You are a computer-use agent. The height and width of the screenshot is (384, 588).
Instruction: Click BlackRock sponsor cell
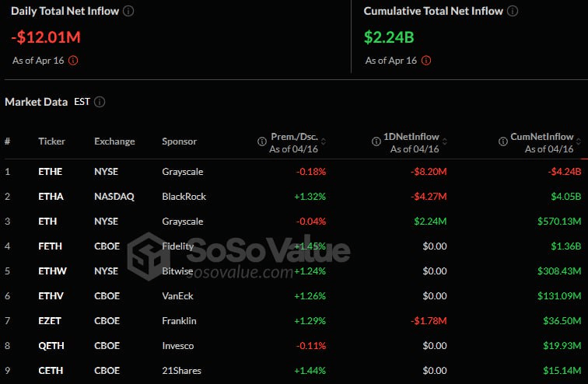[184, 197]
